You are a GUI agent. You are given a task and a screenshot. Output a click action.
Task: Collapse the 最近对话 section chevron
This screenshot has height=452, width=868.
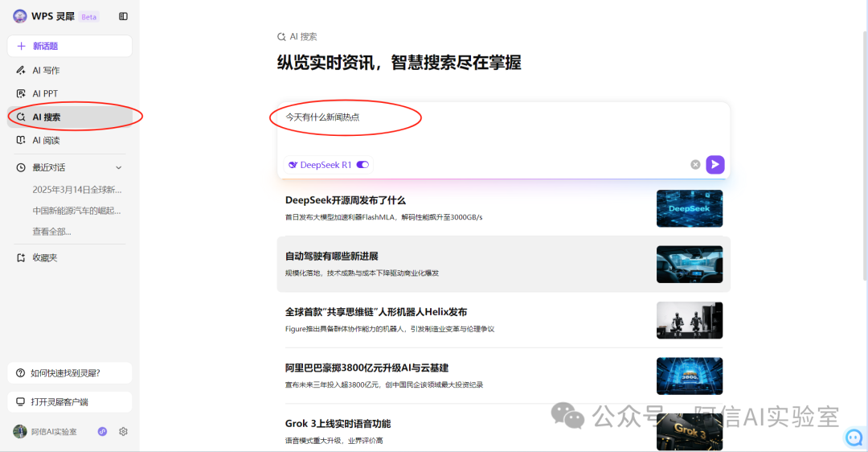(118, 167)
